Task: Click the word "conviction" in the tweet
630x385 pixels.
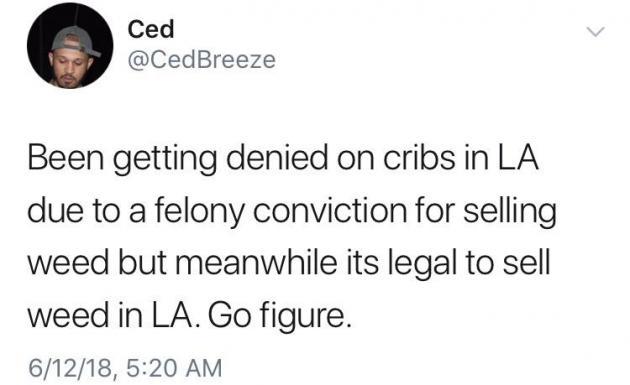Action: [x=330, y=211]
